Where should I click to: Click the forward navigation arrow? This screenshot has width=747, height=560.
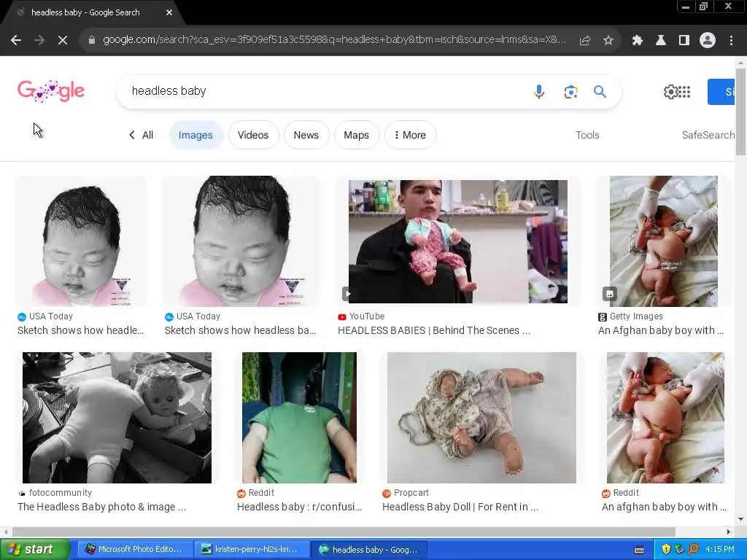coord(39,41)
